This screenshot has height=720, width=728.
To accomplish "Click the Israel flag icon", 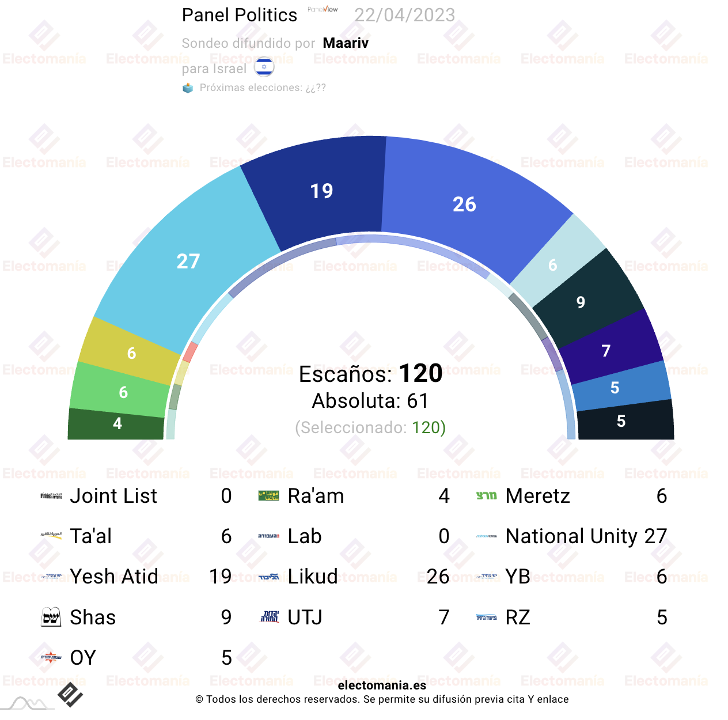I will click(x=264, y=67).
